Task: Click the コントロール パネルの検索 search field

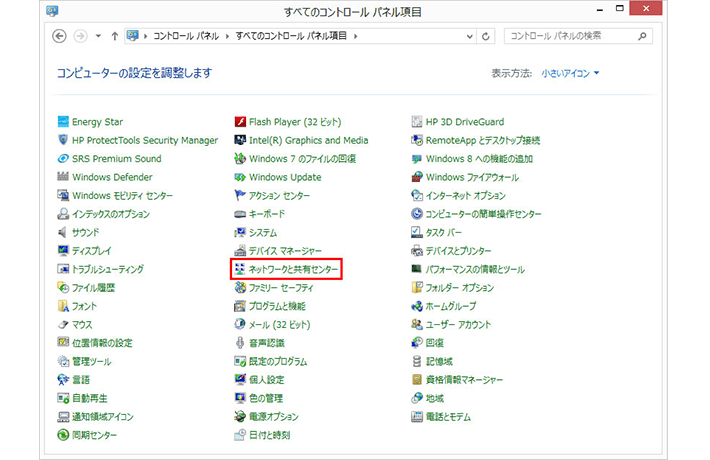Action: 570,36
